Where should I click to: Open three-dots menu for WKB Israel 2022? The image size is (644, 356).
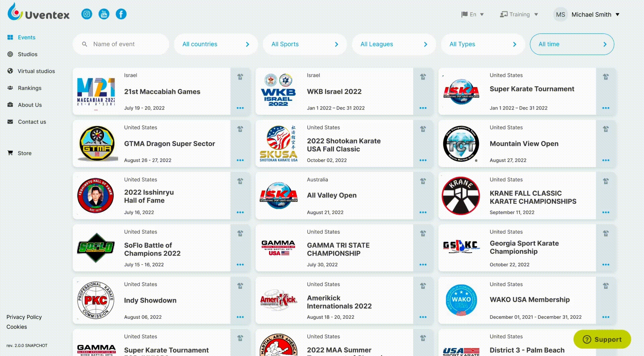(x=423, y=108)
